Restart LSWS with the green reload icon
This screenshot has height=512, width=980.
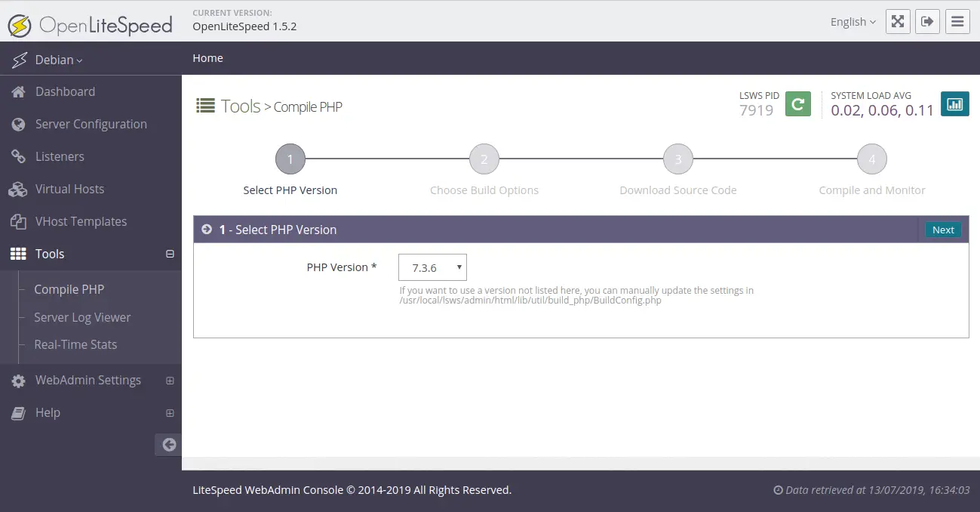(798, 104)
